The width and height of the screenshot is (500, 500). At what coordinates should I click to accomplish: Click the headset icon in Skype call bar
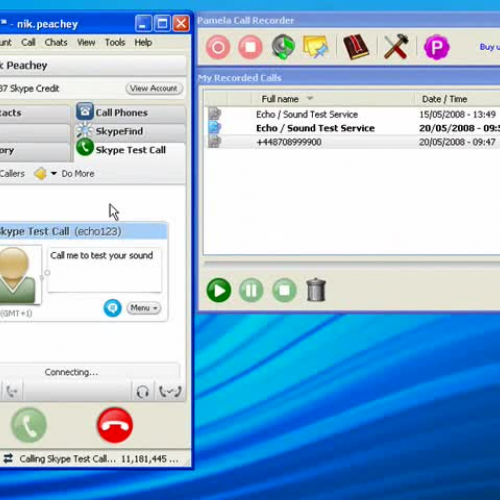click(143, 392)
